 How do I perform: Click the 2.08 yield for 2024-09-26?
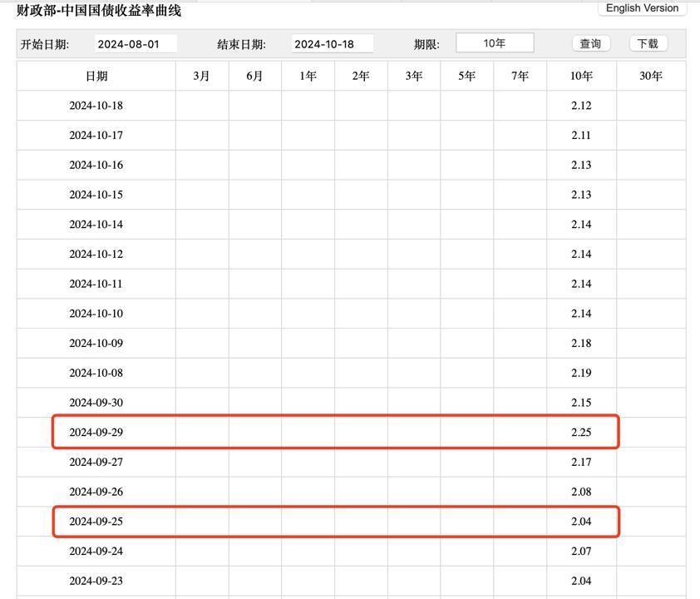tap(581, 492)
